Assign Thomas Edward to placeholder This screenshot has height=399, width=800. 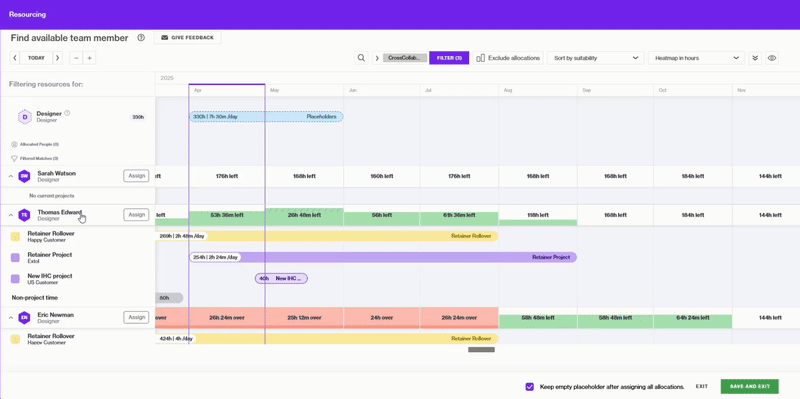(x=136, y=215)
